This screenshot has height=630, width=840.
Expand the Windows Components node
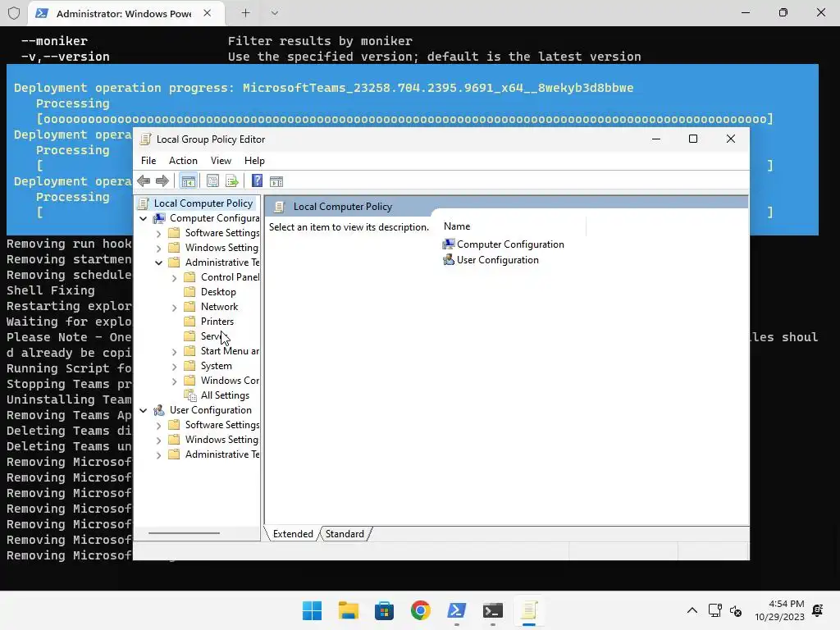pyautogui.click(x=174, y=381)
